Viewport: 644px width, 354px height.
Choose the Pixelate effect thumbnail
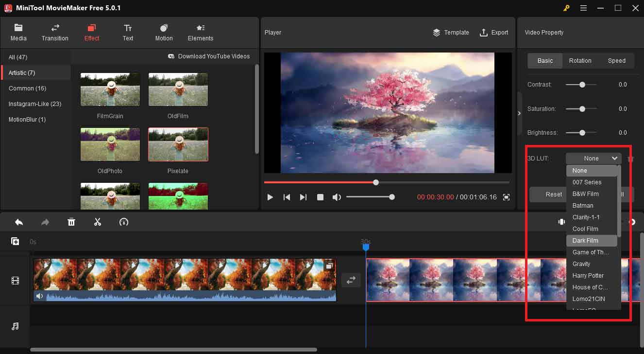[178, 144]
